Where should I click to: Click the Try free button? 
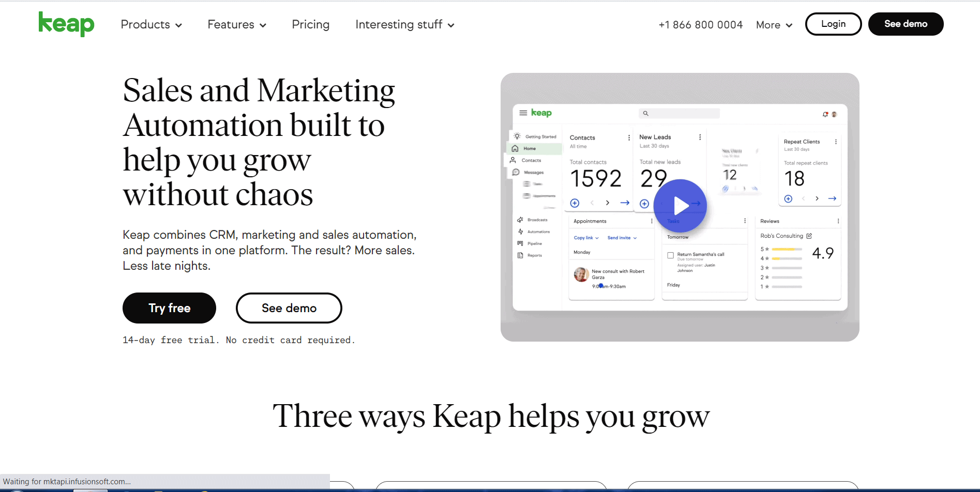[169, 308]
